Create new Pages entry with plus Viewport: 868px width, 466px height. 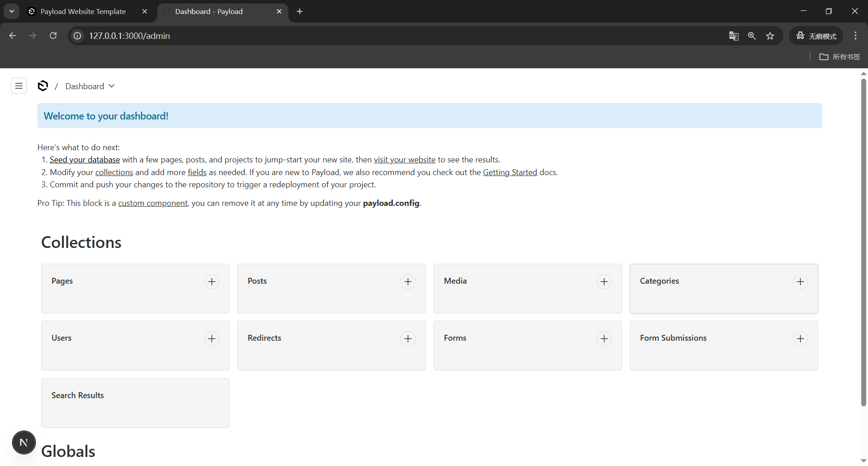coord(212,281)
